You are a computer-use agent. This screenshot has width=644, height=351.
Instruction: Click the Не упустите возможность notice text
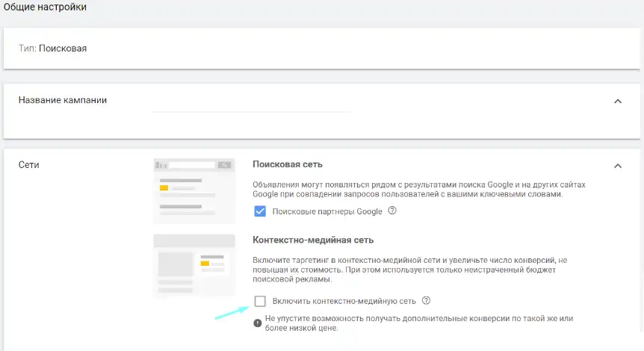[x=419, y=323]
